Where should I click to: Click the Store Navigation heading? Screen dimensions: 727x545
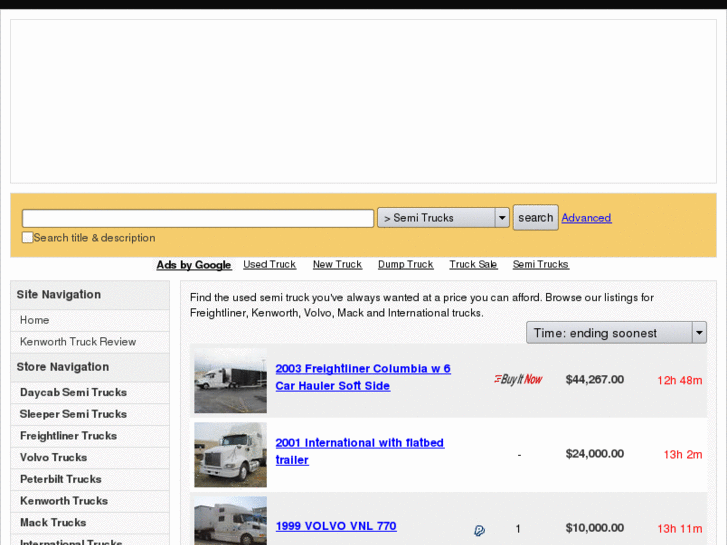(x=63, y=367)
